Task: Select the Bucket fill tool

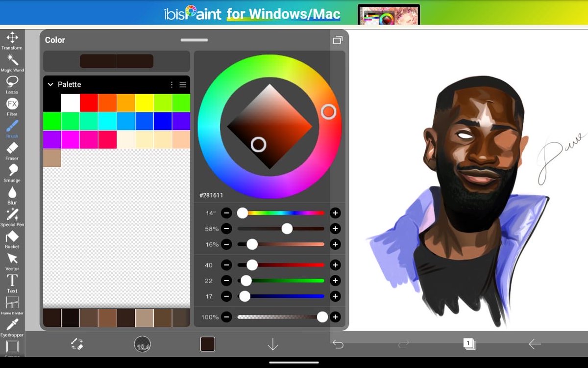Action: coord(12,239)
